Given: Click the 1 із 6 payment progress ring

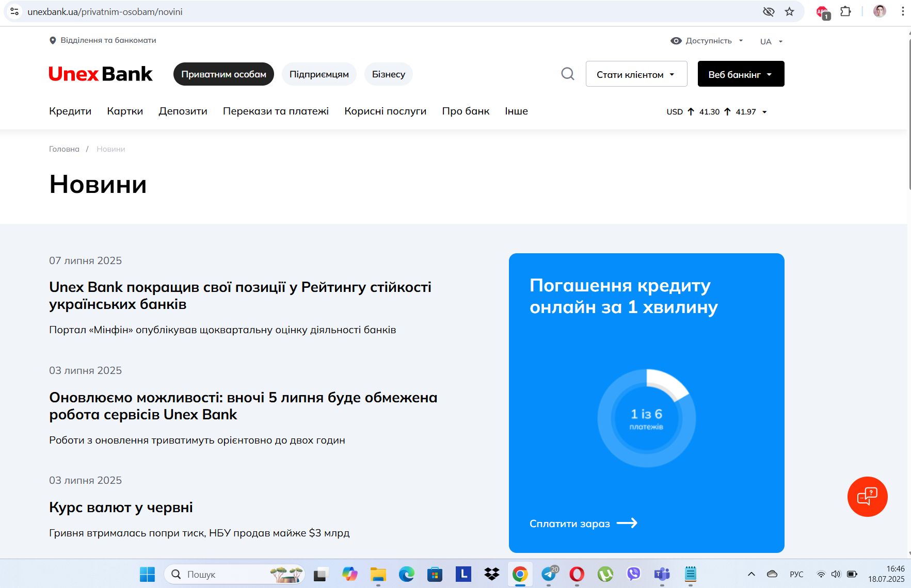Looking at the screenshot, I should (x=646, y=418).
